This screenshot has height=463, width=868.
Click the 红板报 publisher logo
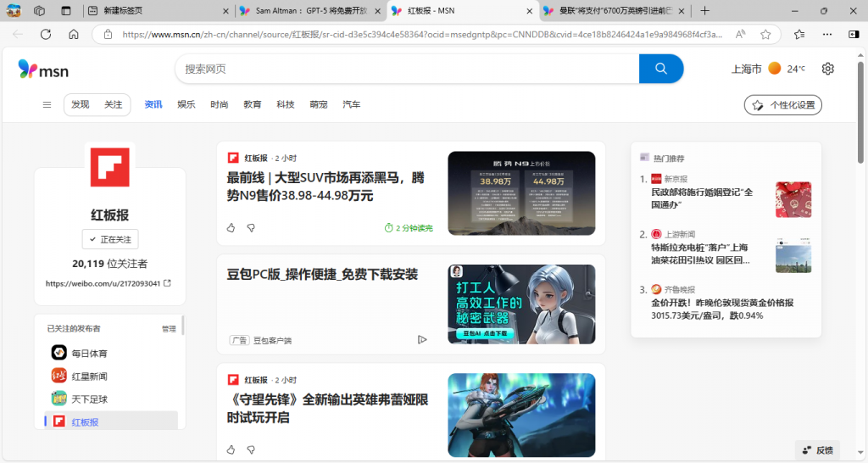coord(110,167)
